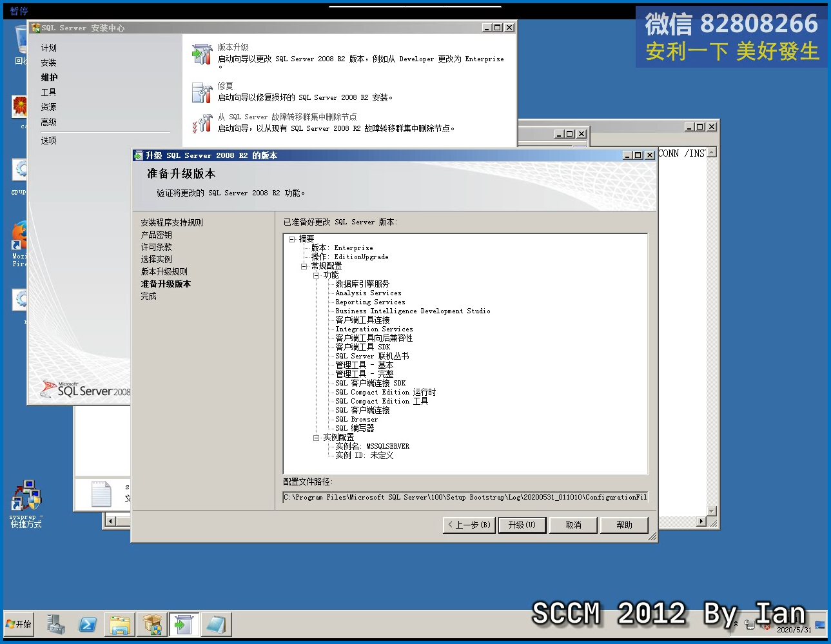Cancel the wizard with 取消 button

click(574, 525)
